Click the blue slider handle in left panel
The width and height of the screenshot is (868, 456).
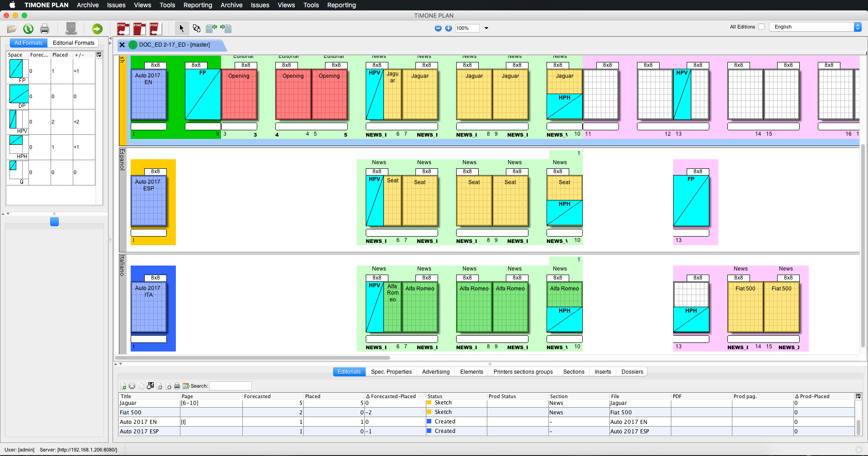54,222
